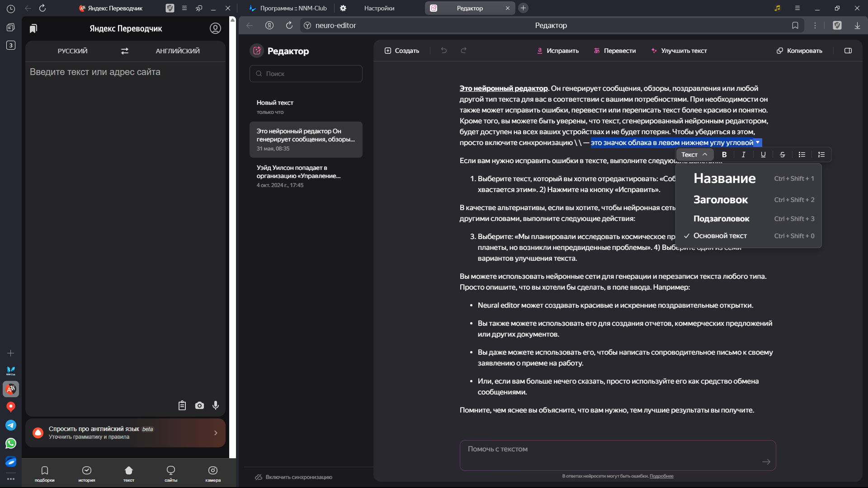The height and width of the screenshot is (488, 868).
Task: Open the document dated 31 мая, 08:35
Action: (306, 140)
